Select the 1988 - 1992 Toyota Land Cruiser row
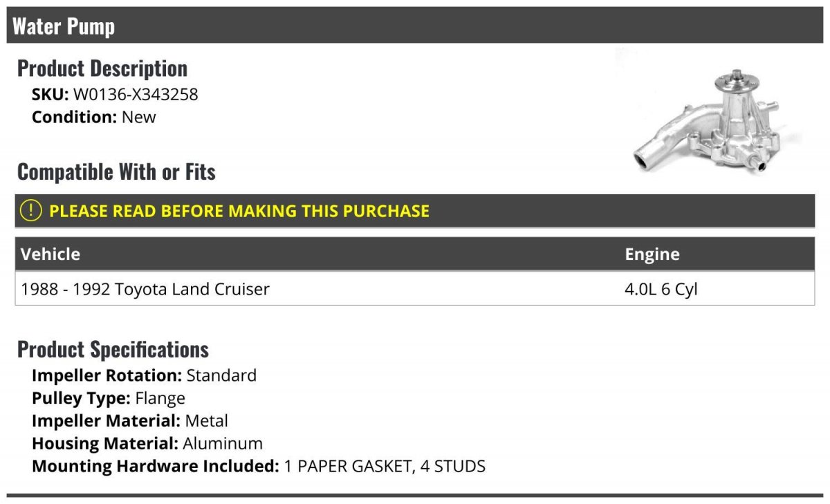 [x=415, y=288]
